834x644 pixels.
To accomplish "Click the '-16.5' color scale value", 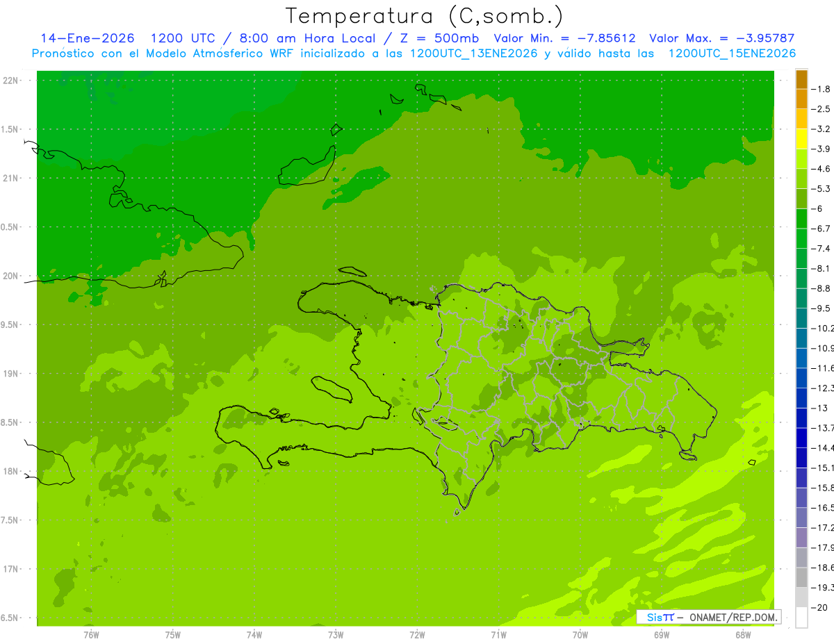I will click(x=824, y=508).
